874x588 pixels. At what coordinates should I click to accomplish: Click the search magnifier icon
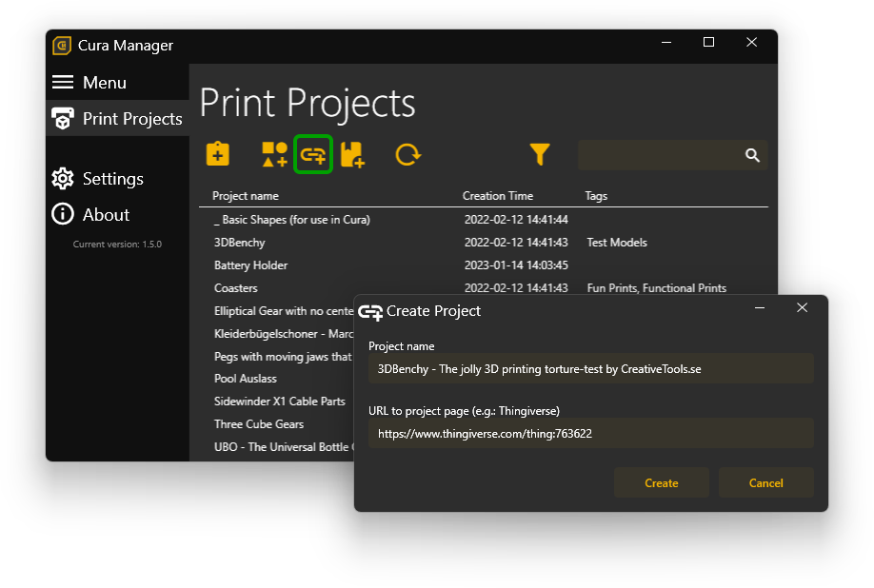pos(752,155)
